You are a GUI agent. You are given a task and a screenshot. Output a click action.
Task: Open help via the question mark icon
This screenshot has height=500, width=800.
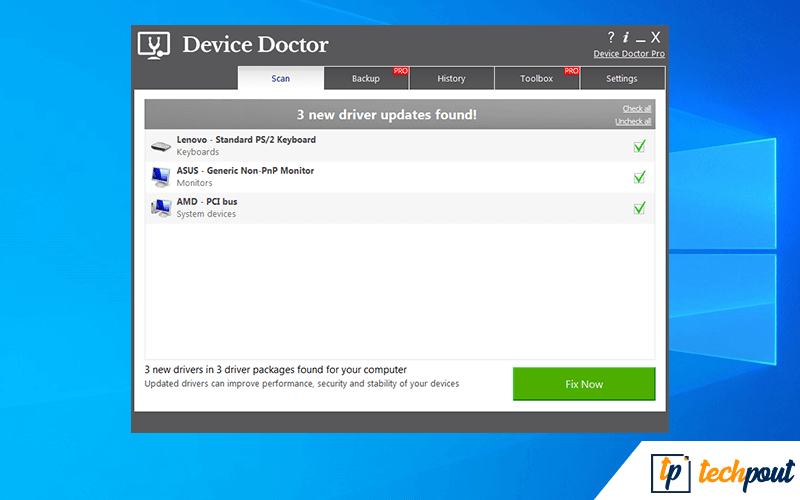611,37
